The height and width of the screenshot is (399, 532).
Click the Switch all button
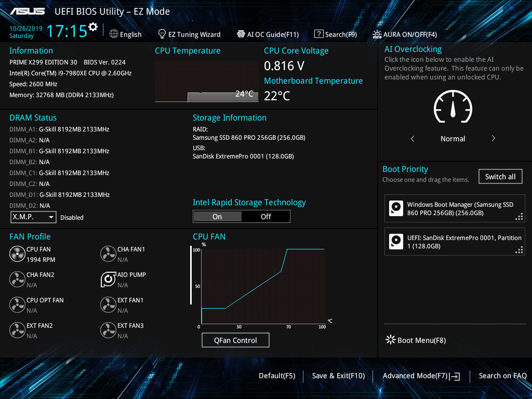[500, 177]
